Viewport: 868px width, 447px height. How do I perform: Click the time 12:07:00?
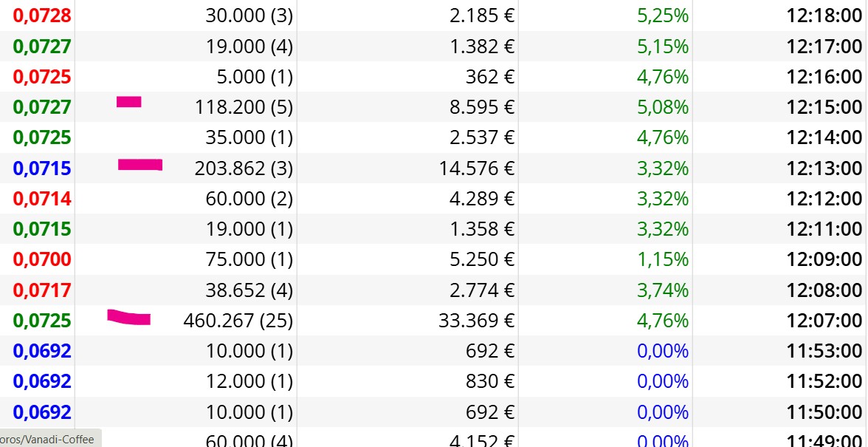[824, 320]
